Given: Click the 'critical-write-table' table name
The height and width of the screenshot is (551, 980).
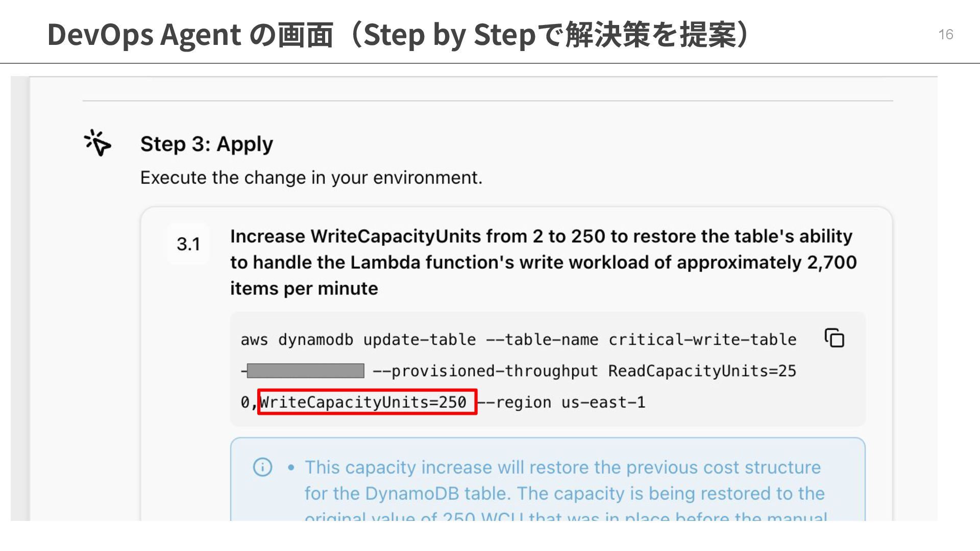Looking at the screenshot, I should tap(702, 340).
